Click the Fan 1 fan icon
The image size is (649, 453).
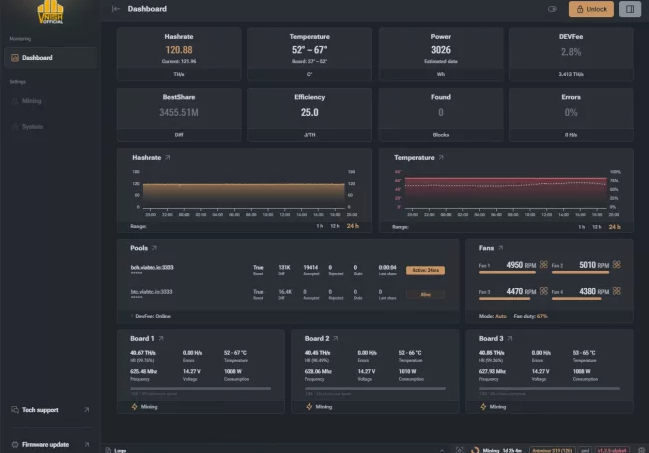point(544,265)
